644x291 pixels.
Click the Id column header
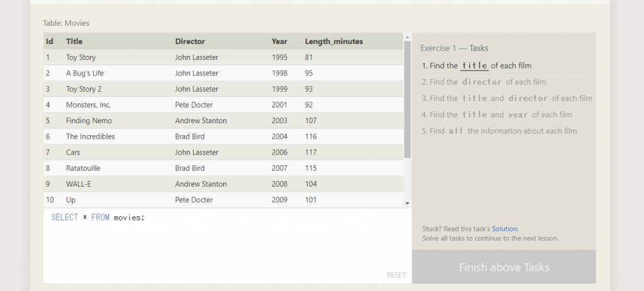(x=49, y=41)
